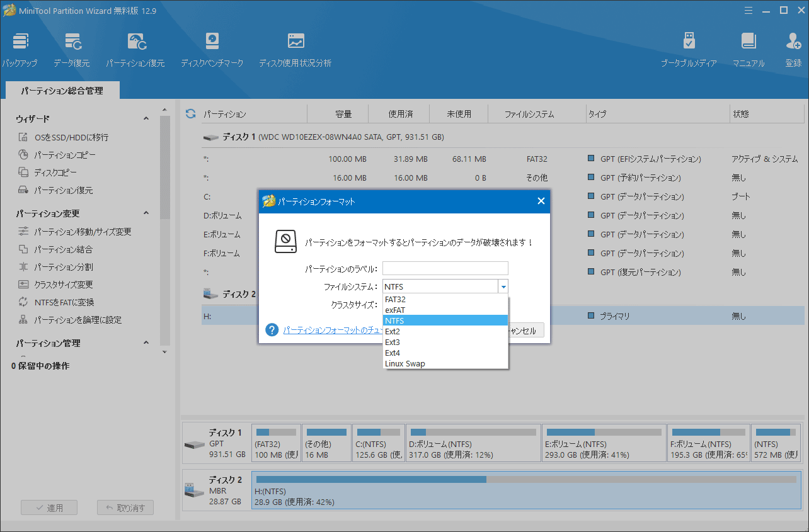
Task: Choose パーティション分割 in sidebar
Action: click(55, 267)
